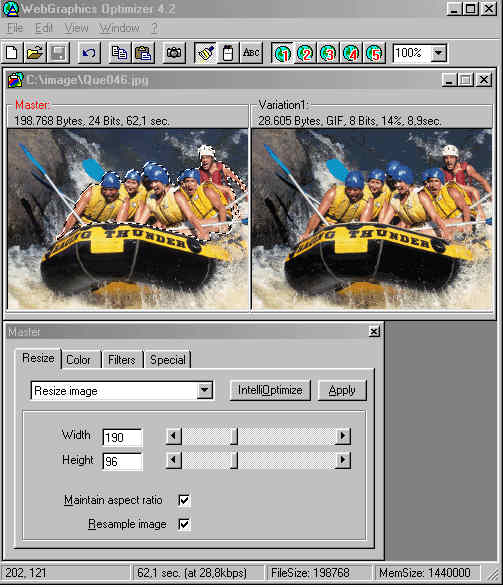Toggle Resample image checkbox
The height and width of the screenshot is (587, 503).
coord(184,524)
